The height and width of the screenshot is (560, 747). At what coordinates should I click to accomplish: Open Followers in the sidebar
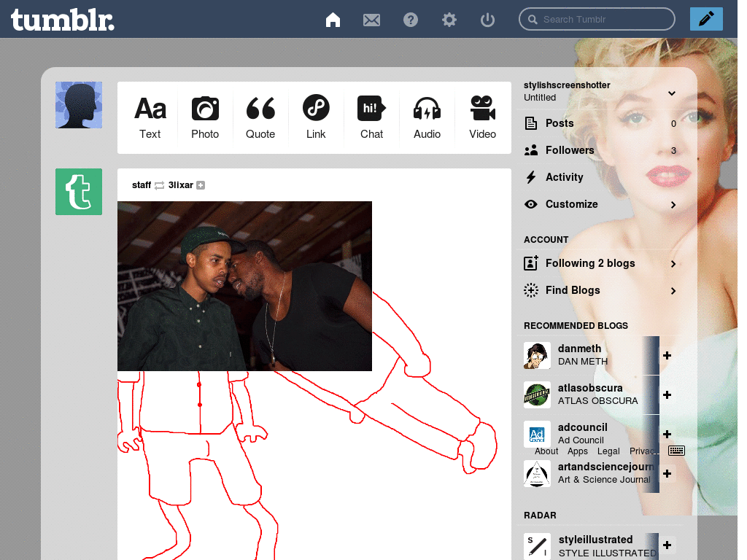(x=600, y=150)
